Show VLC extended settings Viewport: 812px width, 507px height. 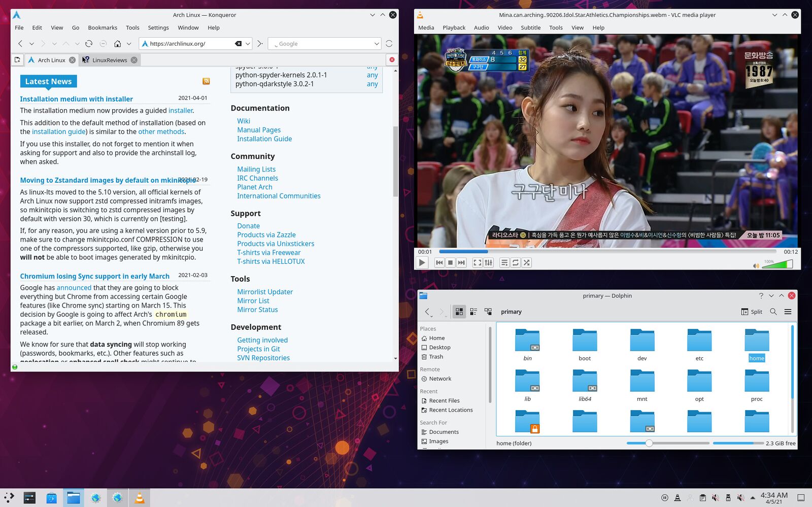tap(488, 262)
